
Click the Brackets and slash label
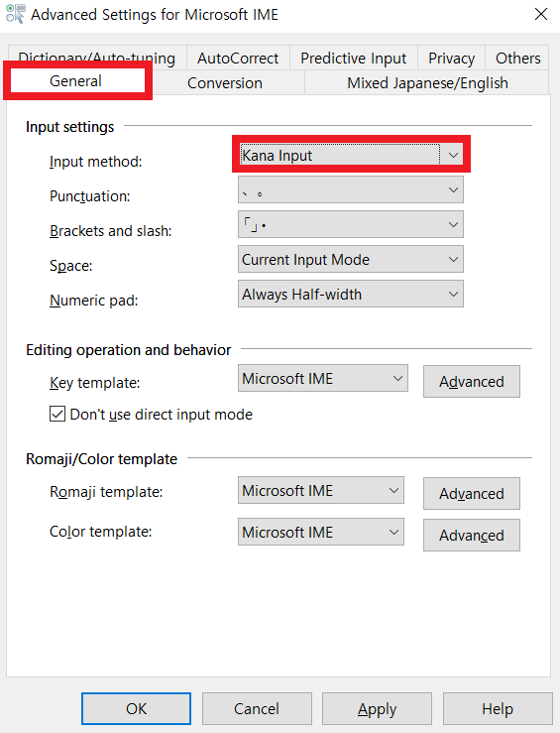tap(111, 230)
